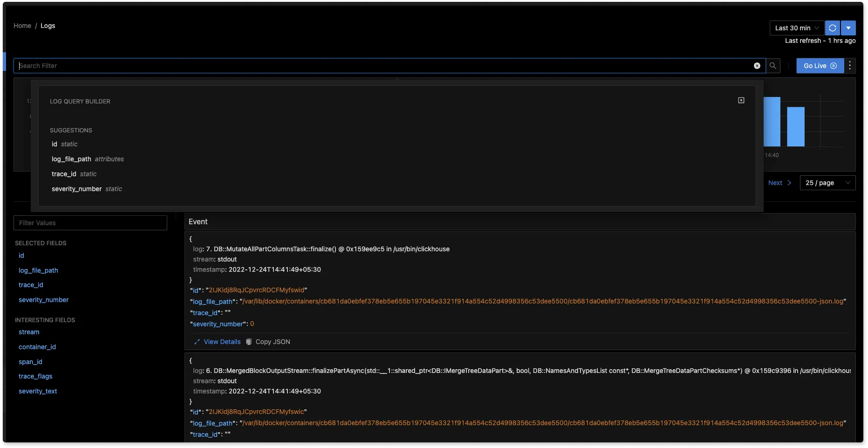Add the container_id interesting field

tap(37, 347)
